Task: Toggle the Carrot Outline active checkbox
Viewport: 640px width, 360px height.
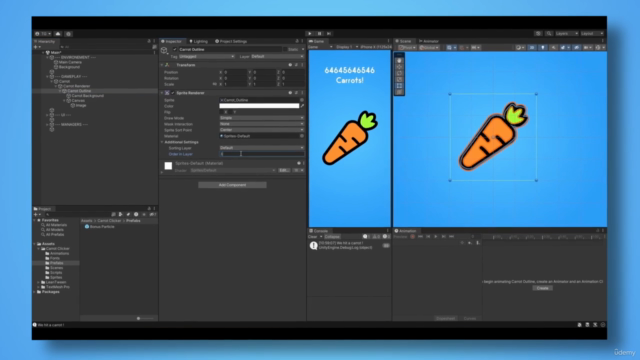Action: pyautogui.click(x=175, y=49)
